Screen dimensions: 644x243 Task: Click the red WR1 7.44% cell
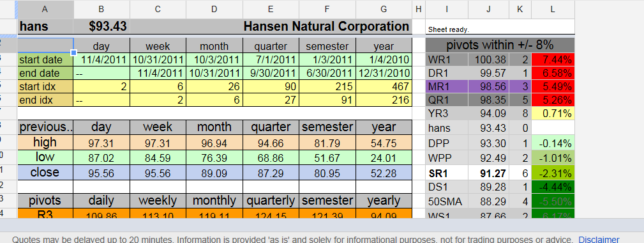(553, 59)
